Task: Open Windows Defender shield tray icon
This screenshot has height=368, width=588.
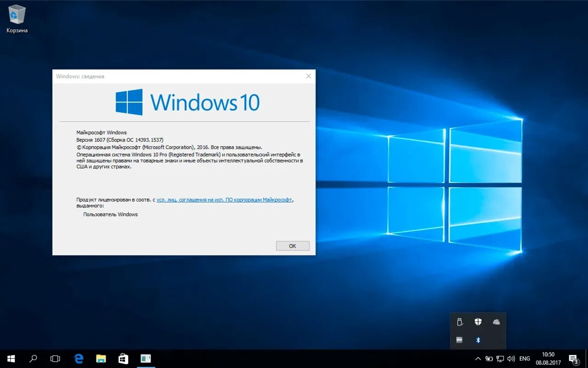Action: pos(478,322)
